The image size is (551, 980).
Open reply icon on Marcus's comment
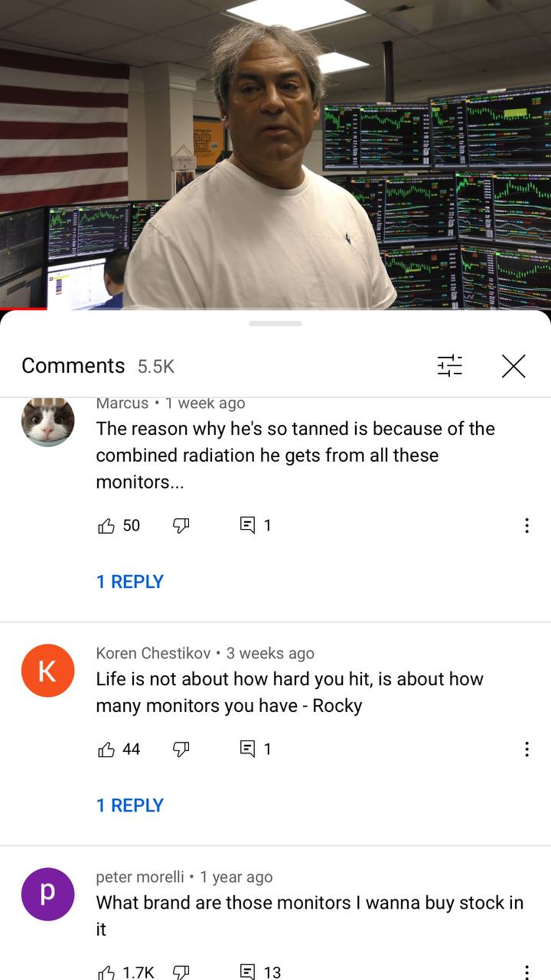[247, 525]
